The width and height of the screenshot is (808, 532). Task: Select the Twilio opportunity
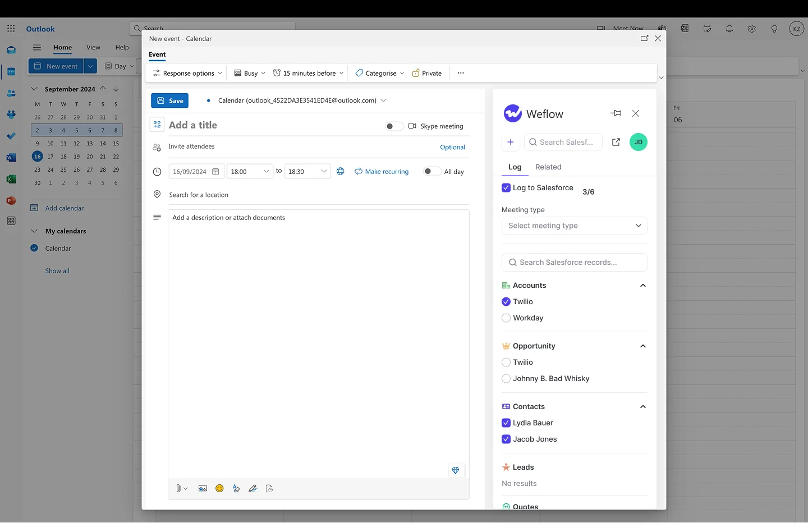[x=506, y=362]
